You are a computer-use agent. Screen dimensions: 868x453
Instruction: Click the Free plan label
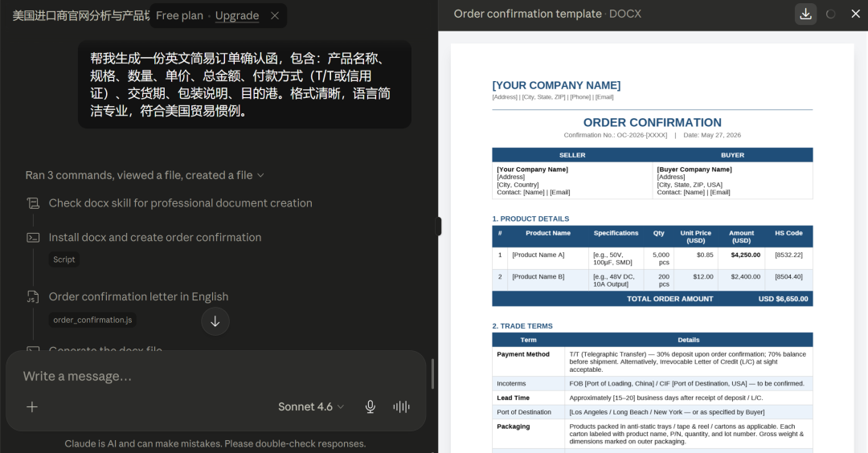pyautogui.click(x=179, y=15)
